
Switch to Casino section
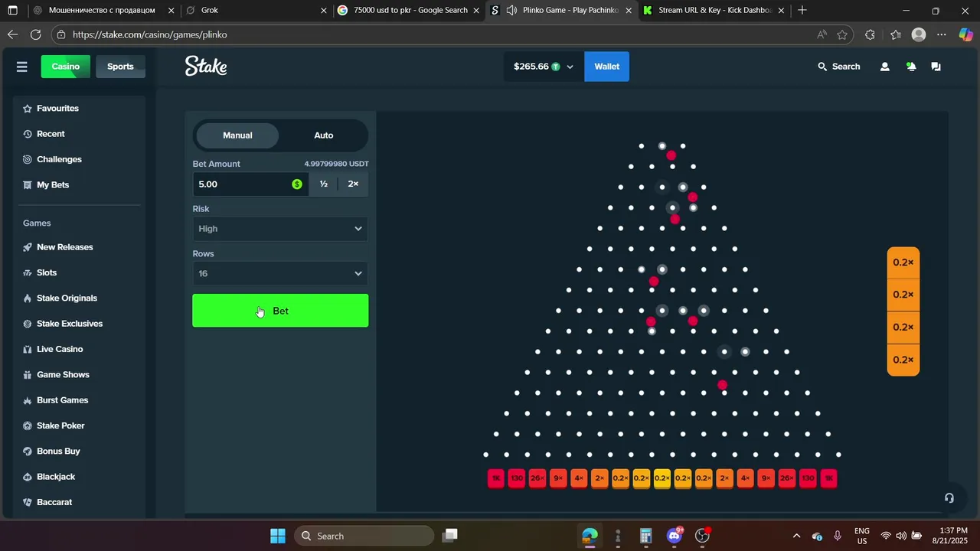tap(66, 67)
